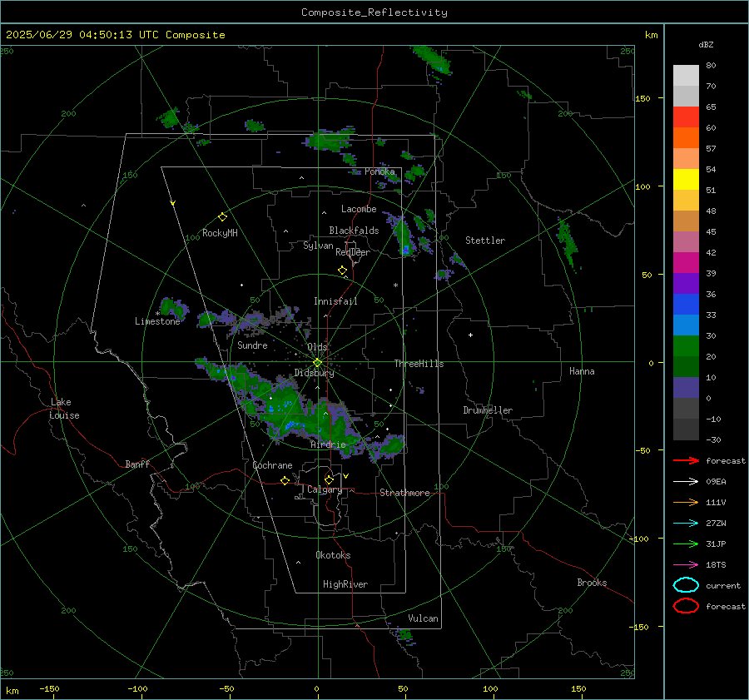Screen dimensions: 749x700
Task: Click the ThreeHills town label
Action: click(x=419, y=364)
